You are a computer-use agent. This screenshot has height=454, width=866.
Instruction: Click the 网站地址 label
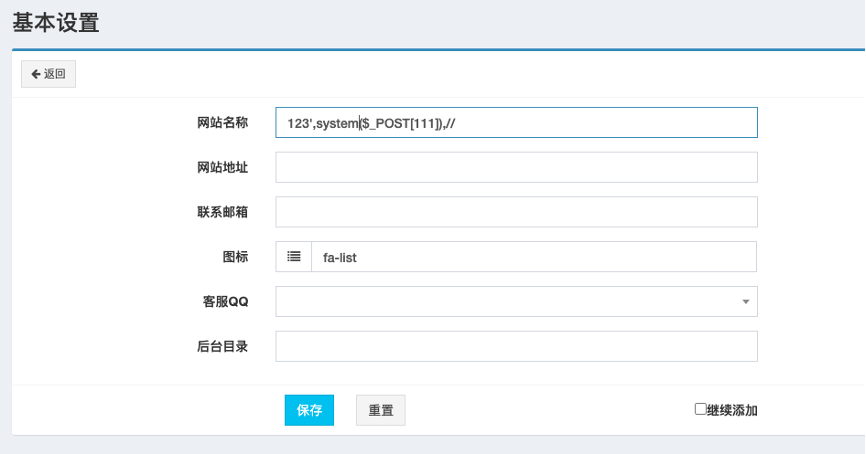[x=223, y=167]
